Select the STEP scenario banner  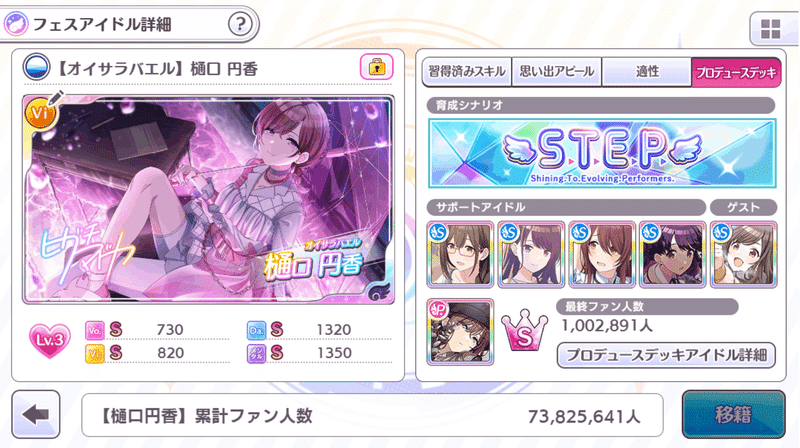(602, 154)
